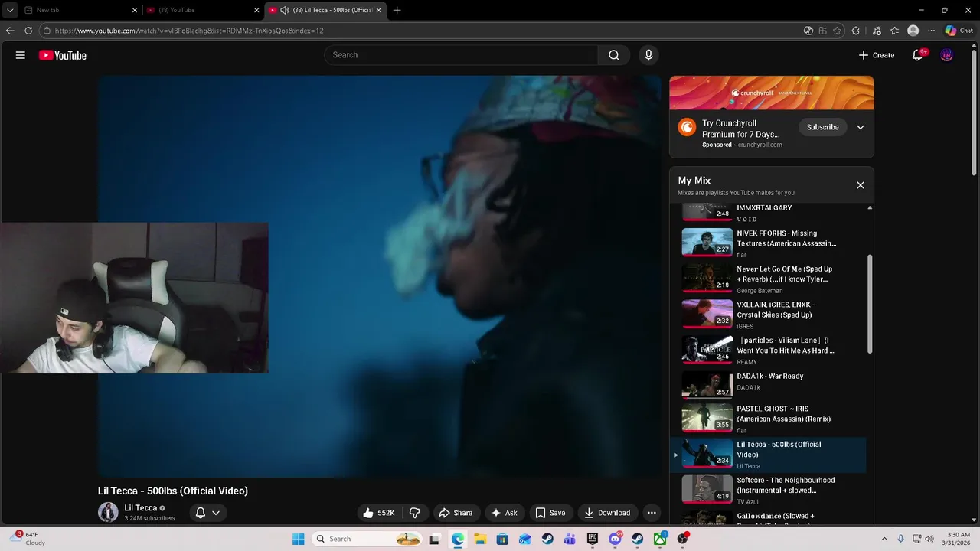Open YouTube notifications bell
980x551 pixels.
[x=917, y=55]
